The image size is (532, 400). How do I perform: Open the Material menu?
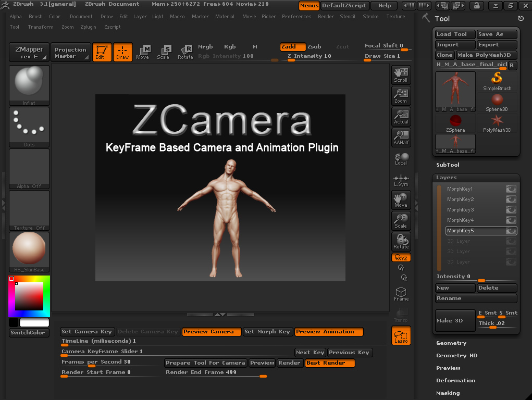click(x=225, y=16)
